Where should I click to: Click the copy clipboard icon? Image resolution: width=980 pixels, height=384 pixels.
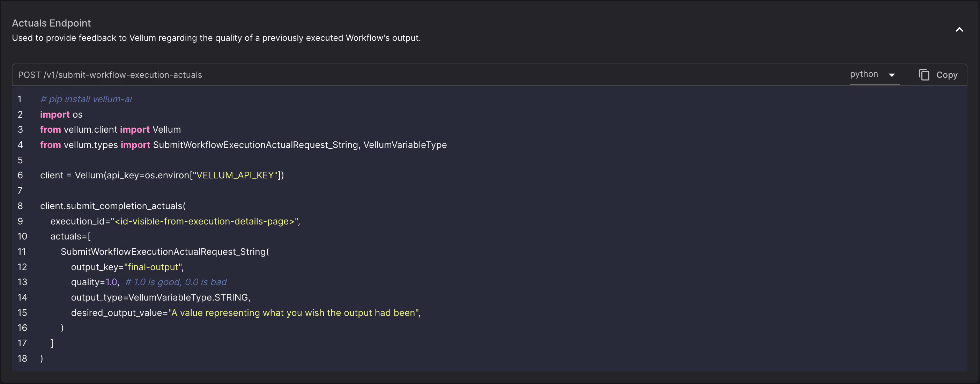[x=924, y=75]
